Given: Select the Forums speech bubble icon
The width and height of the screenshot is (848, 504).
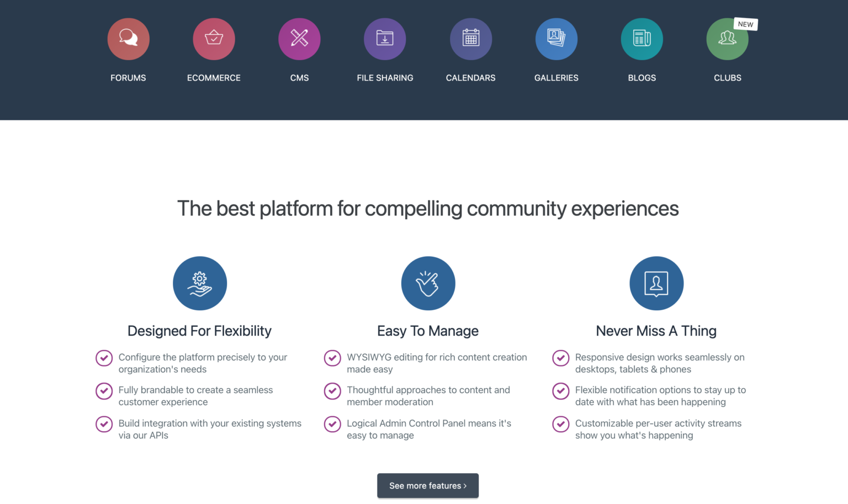Looking at the screenshot, I should [128, 39].
